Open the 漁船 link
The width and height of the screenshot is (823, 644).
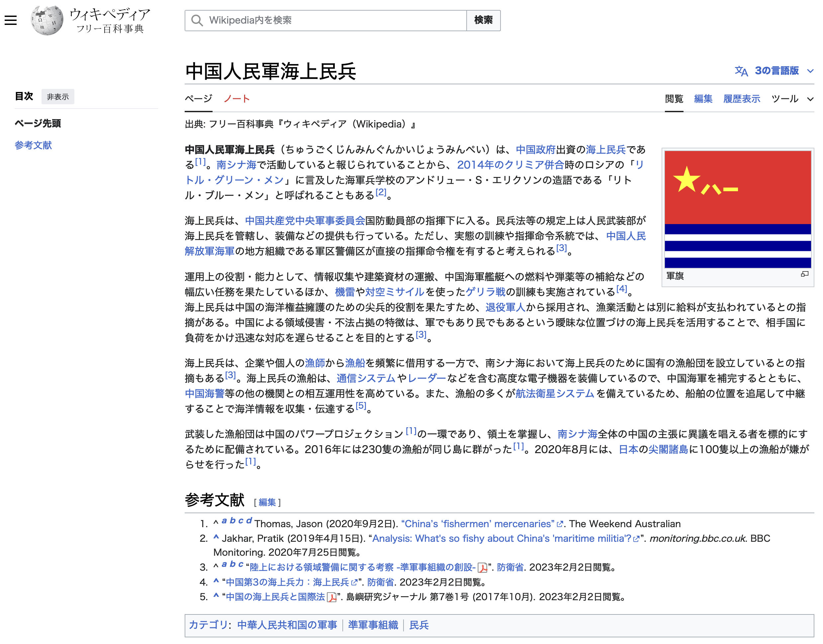(x=355, y=363)
